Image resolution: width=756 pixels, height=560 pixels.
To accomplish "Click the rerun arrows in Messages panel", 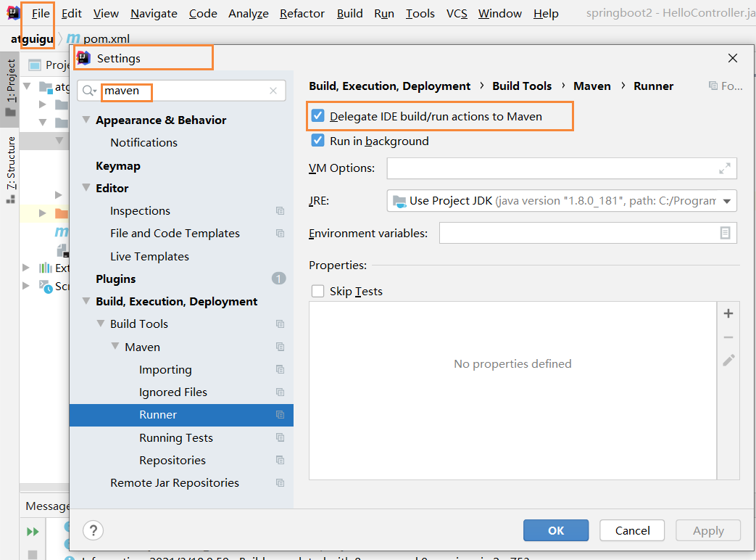I will pos(33,532).
